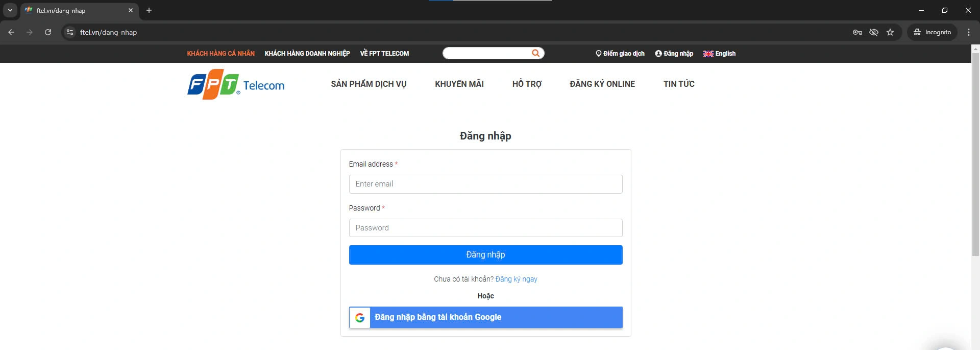Select KHÁCH HÀNG DOANH NGHIỆP tab

click(307, 54)
